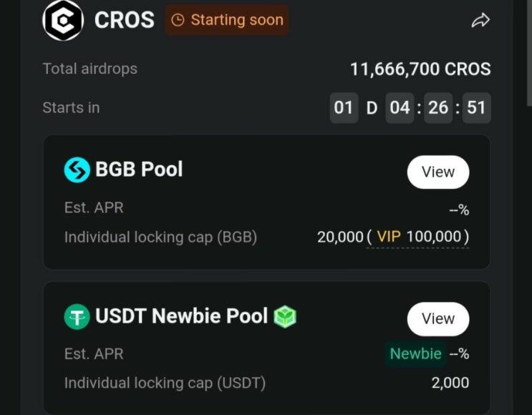Viewport: 532px width, 415px height.
Task: Click the countdown hours box showing 04
Action: click(x=400, y=108)
